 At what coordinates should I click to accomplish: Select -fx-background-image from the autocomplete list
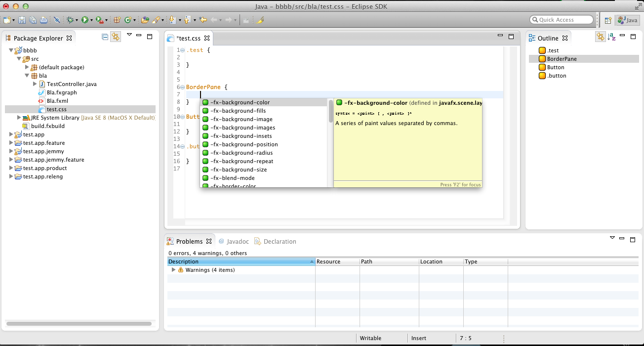pos(241,119)
